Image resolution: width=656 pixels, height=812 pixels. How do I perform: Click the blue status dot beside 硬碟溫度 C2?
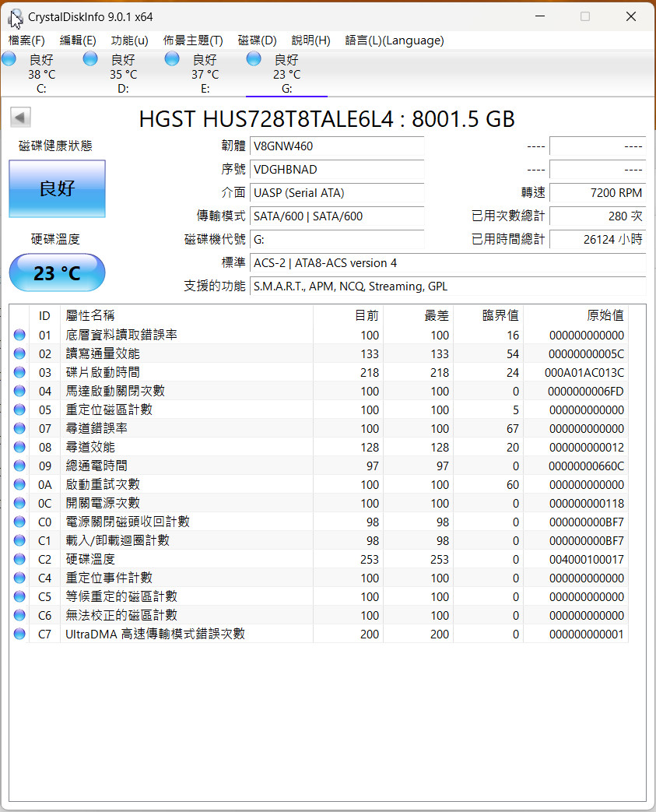click(19, 559)
